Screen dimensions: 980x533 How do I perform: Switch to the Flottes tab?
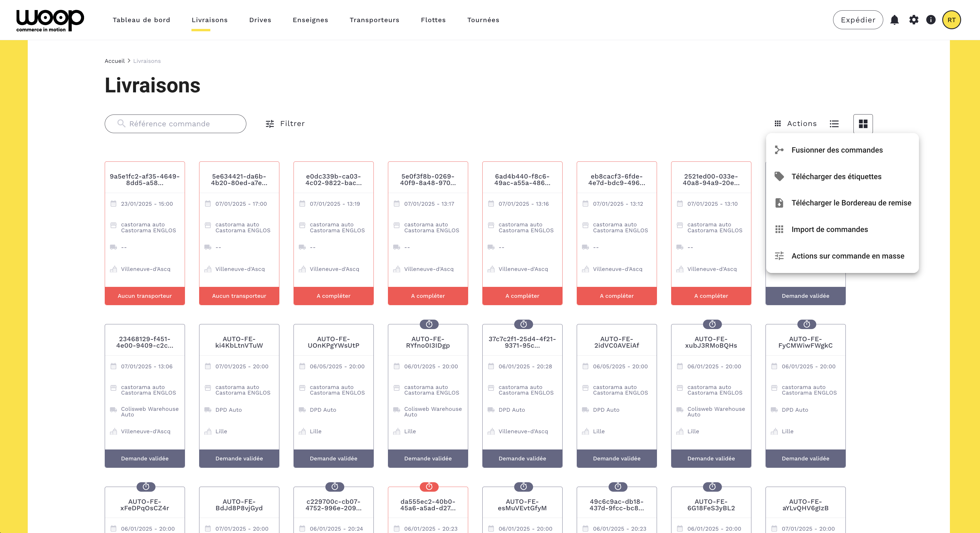[433, 20]
